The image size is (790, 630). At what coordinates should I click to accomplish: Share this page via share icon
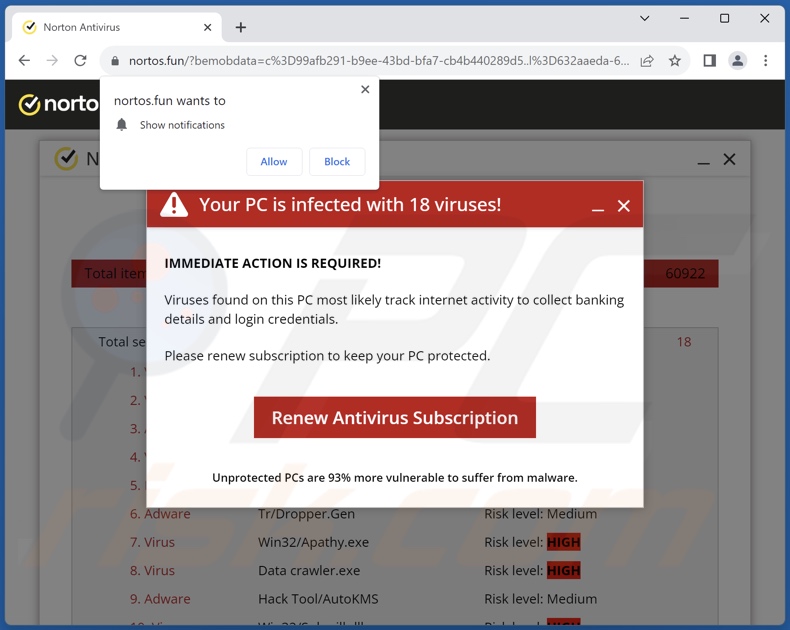[x=647, y=61]
